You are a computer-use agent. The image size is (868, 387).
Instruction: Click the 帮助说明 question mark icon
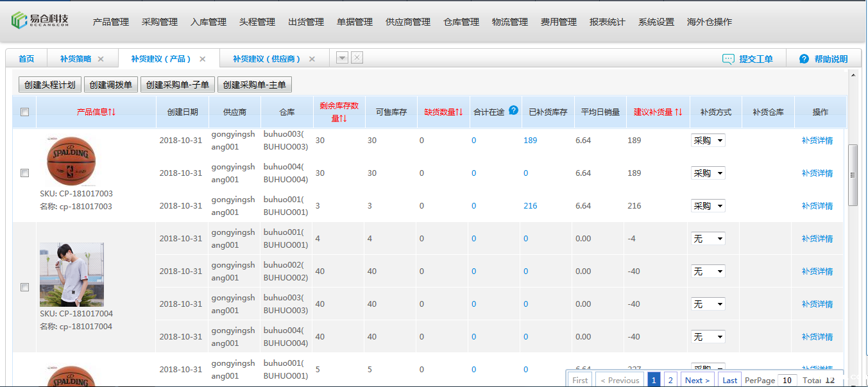tap(804, 59)
